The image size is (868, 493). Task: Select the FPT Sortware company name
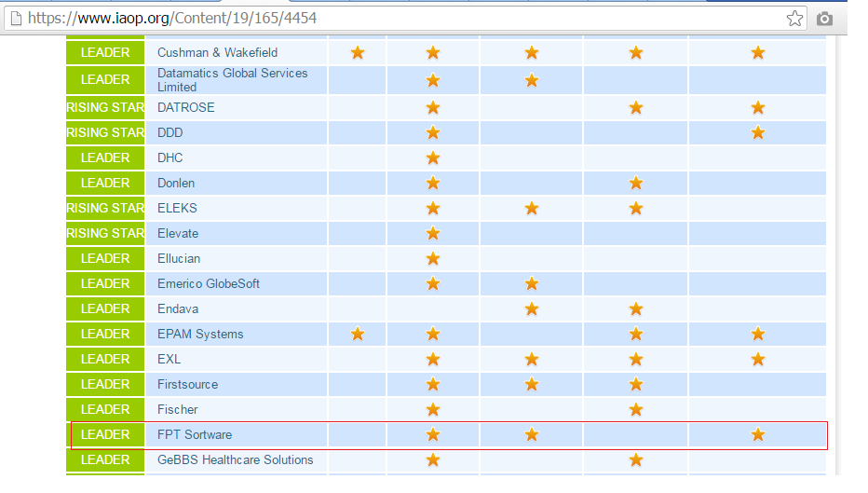pos(195,435)
